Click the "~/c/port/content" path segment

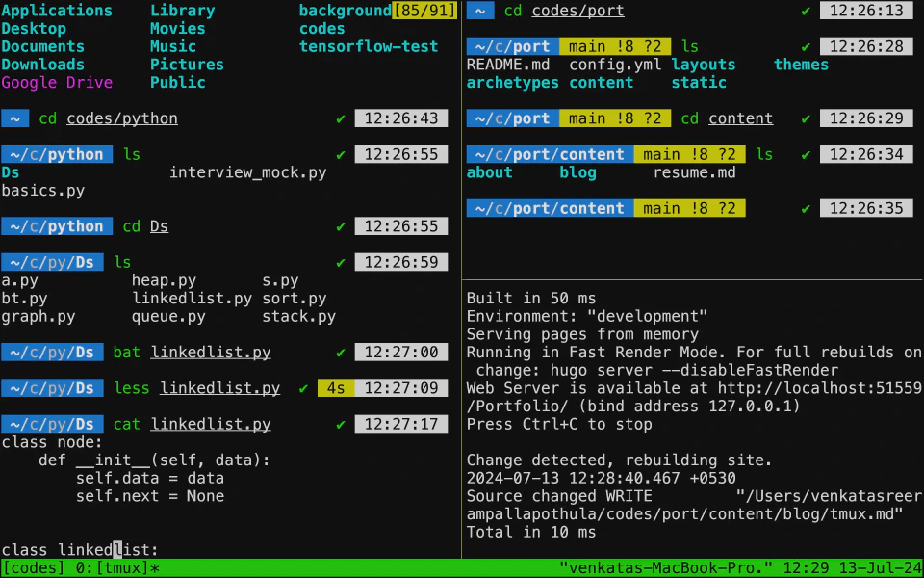tap(549, 154)
